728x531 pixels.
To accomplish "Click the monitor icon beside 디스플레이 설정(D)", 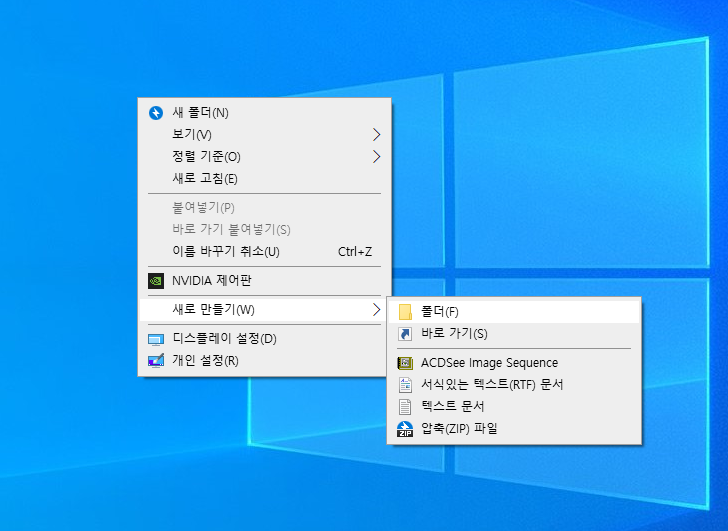I will [x=156, y=339].
